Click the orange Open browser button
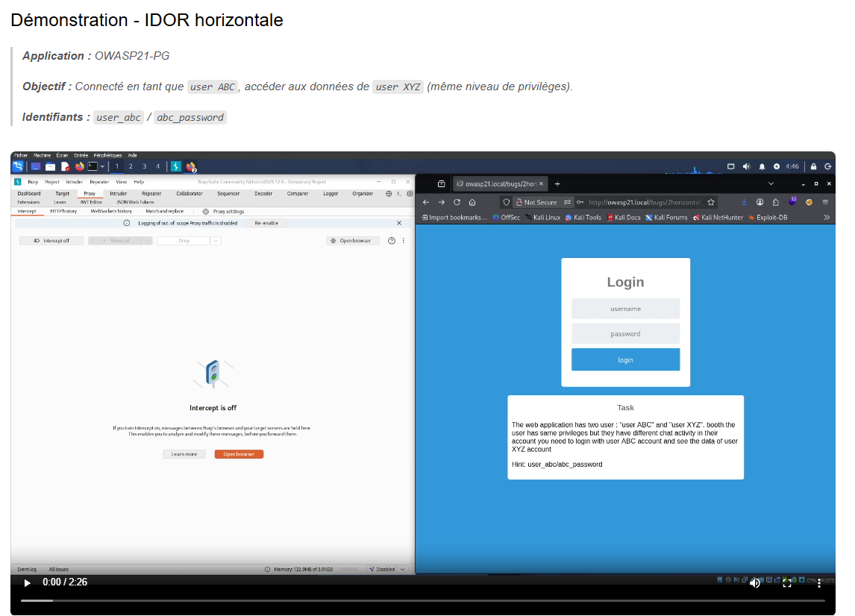The image size is (855, 616). (239, 454)
